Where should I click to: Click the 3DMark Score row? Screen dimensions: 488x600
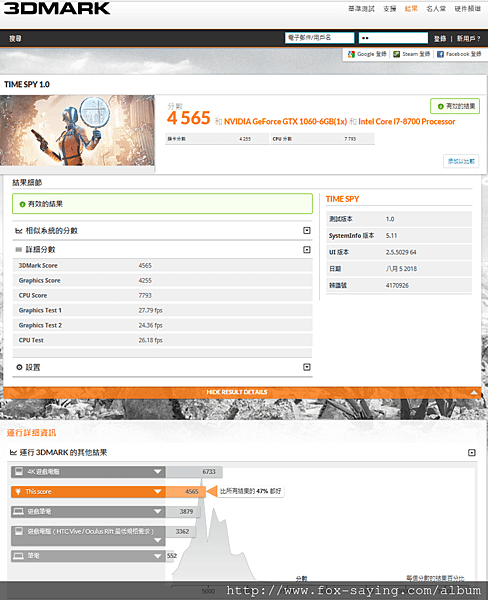point(163,266)
